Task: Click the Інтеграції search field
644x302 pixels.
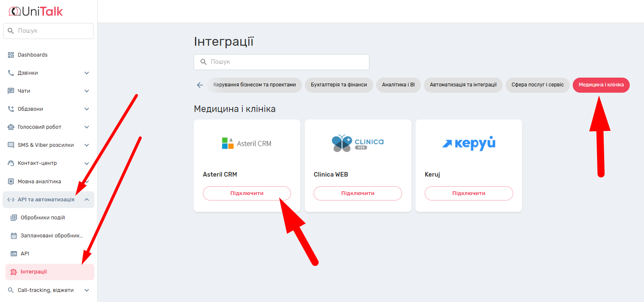Action: tap(281, 62)
